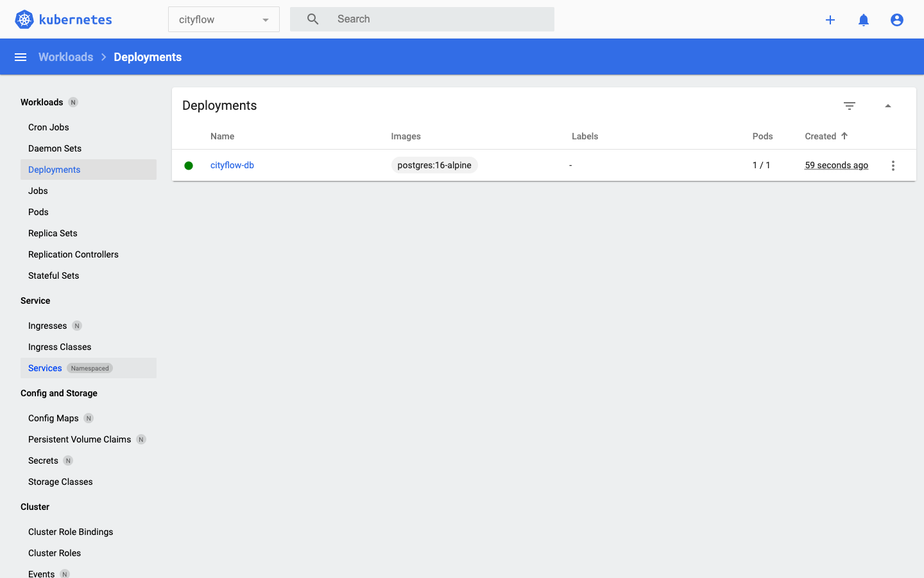The image size is (924, 578).
Task: Click the Cluster section heading
Action: 35,507
